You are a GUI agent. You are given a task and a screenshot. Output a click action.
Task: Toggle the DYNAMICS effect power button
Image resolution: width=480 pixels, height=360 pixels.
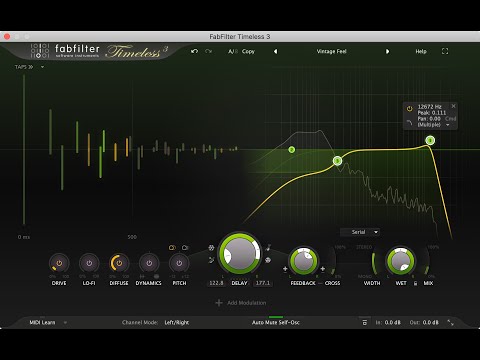tap(149, 263)
